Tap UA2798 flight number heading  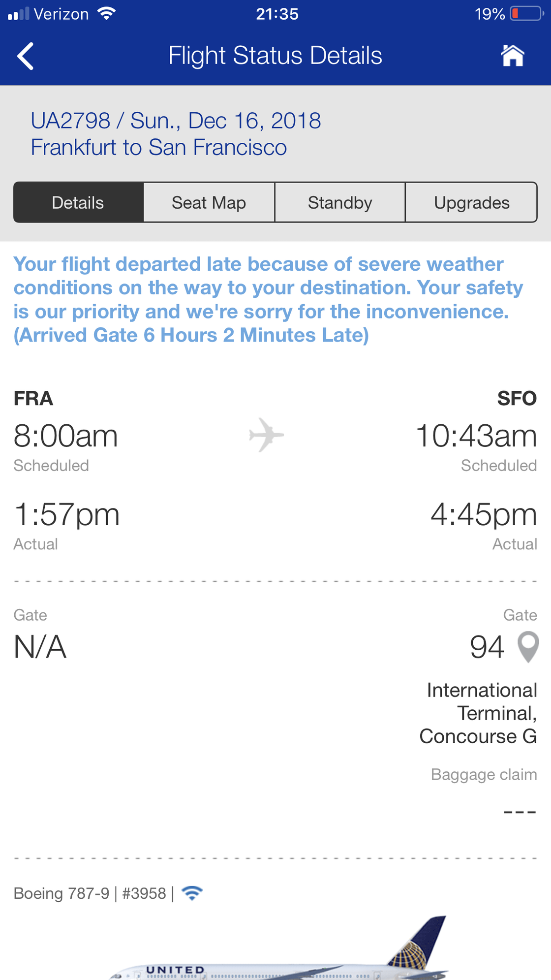[x=70, y=121]
